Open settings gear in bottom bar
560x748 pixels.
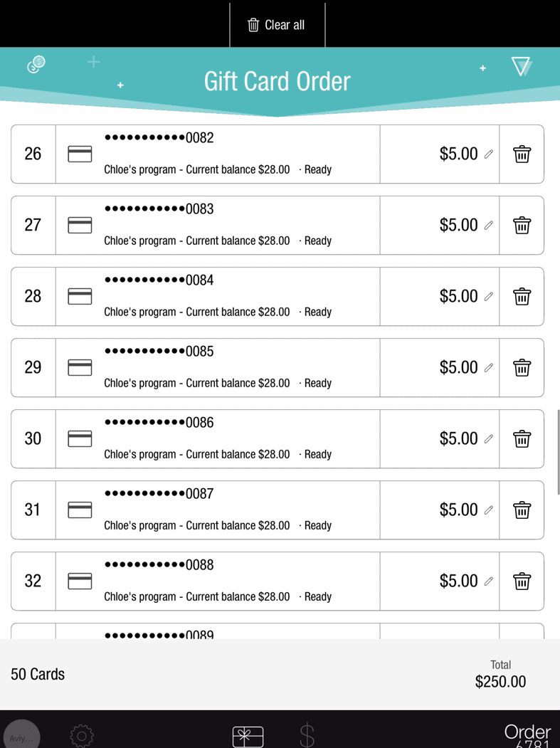point(82,736)
